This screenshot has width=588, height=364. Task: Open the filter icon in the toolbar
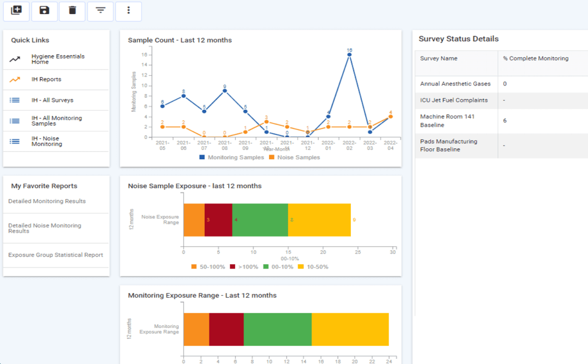[100, 11]
